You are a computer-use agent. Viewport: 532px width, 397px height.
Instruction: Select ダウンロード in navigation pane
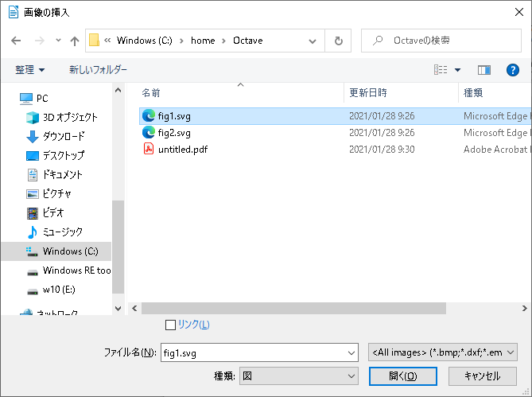click(63, 136)
